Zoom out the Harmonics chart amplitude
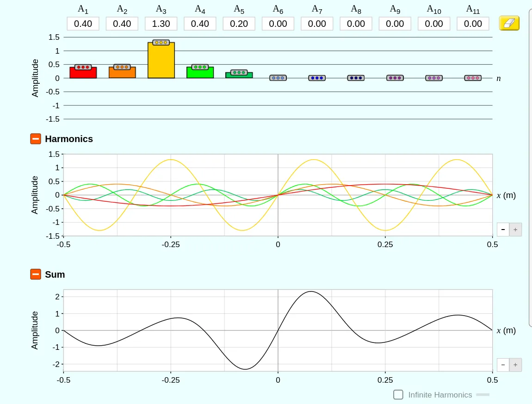This screenshot has width=532, height=404. 503,230
